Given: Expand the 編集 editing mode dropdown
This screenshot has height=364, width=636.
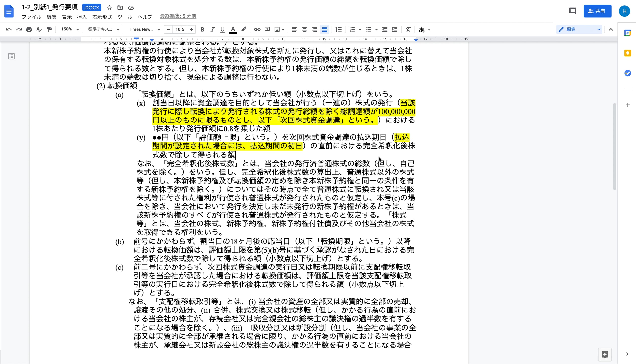Looking at the screenshot, I should 579,29.
